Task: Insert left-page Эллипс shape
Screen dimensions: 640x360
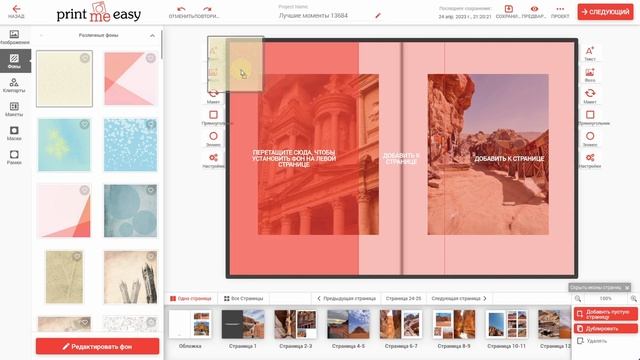Action: 213,139
